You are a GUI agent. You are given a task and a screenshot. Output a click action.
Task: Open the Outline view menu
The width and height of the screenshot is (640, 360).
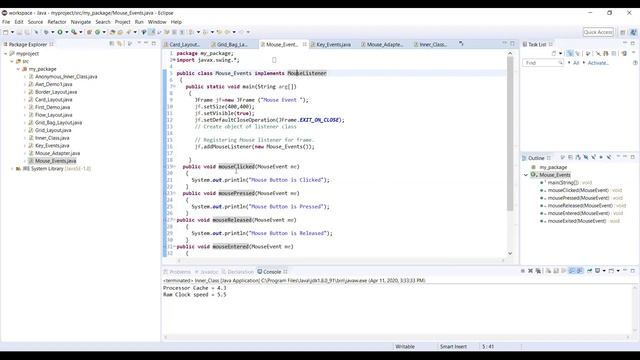618,156
